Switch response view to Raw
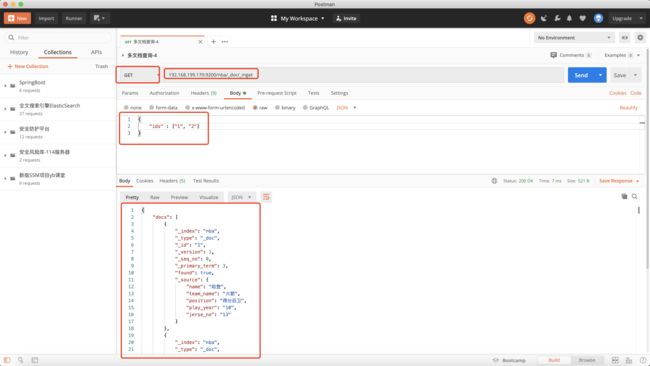This screenshot has height=366, width=650. [x=155, y=197]
